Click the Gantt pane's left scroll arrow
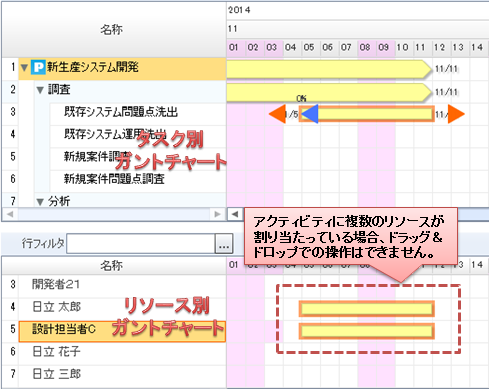489x389 pixels. tap(235, 214)
